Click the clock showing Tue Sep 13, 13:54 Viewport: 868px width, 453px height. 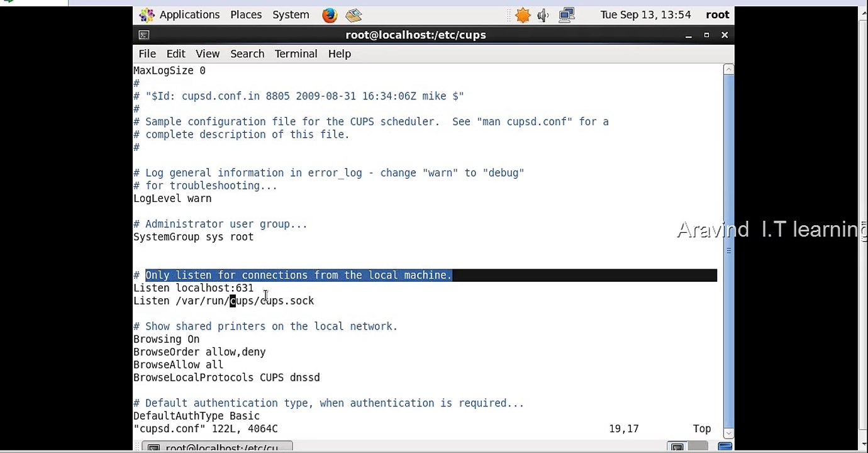coord(645,14)
